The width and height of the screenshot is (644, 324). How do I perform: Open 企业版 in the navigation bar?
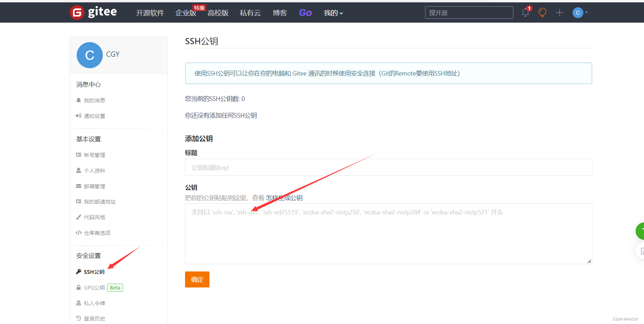[186, 13]
